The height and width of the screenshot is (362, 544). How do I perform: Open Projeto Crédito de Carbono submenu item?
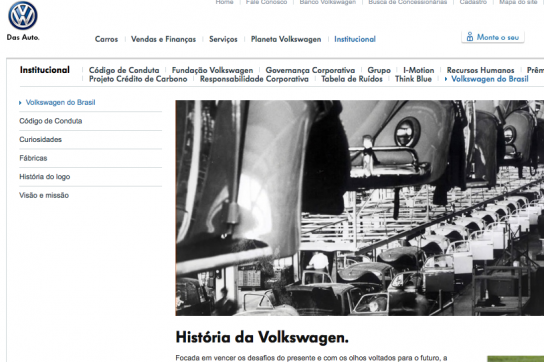pos(138,79)
